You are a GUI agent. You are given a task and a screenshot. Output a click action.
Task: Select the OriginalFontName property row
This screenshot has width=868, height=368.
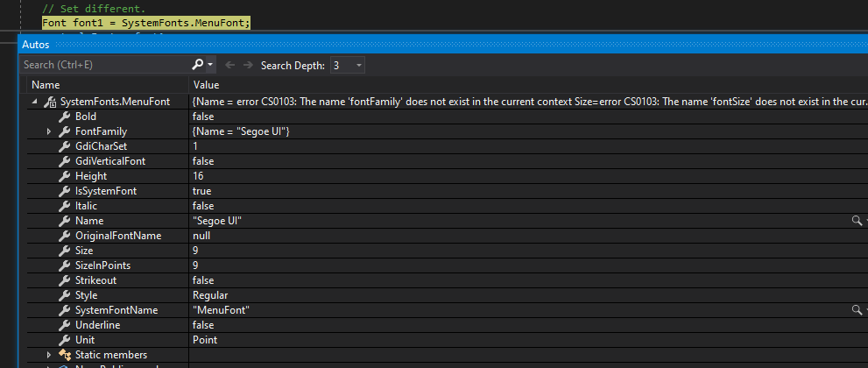(x=448, y=237)
